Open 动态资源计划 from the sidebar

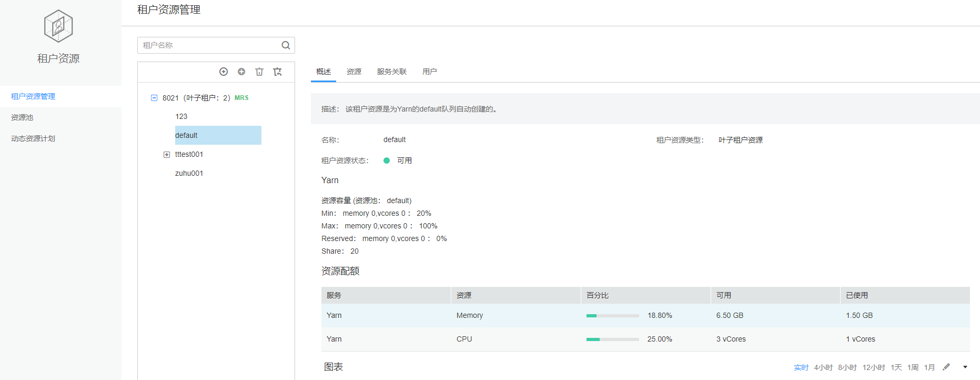click(x=33, y=138)
